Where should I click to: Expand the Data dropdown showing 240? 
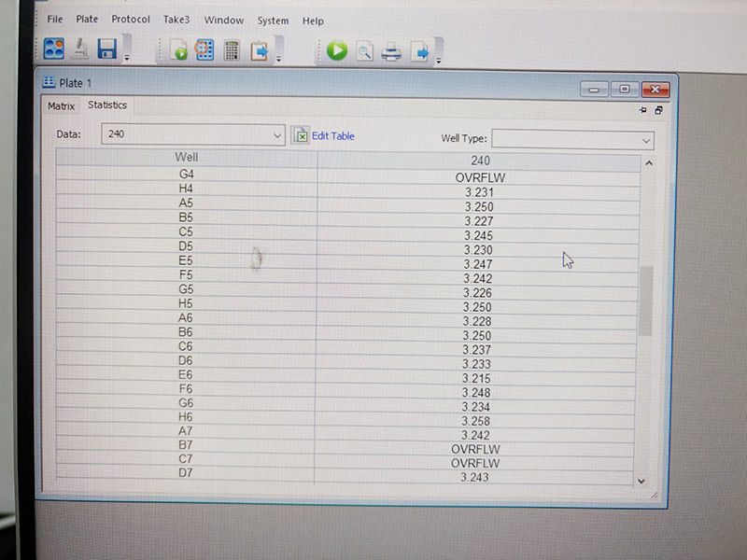pos(277,135)
